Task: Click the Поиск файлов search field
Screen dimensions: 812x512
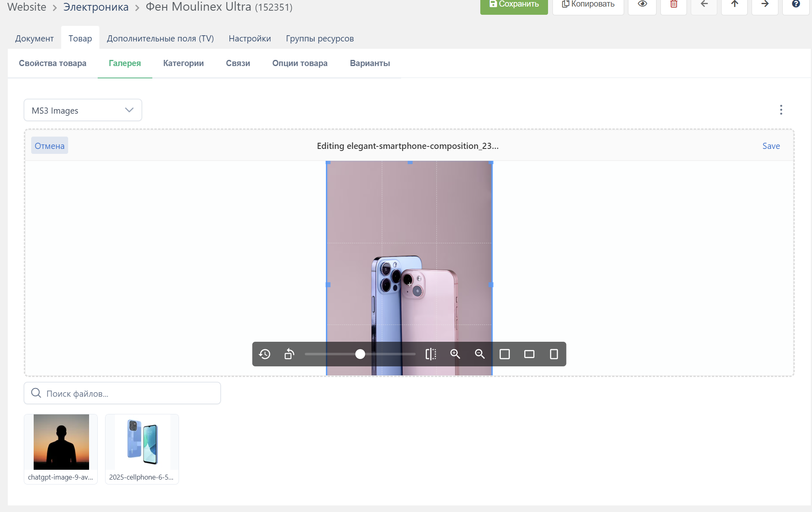Action: (x=122, y=393)
